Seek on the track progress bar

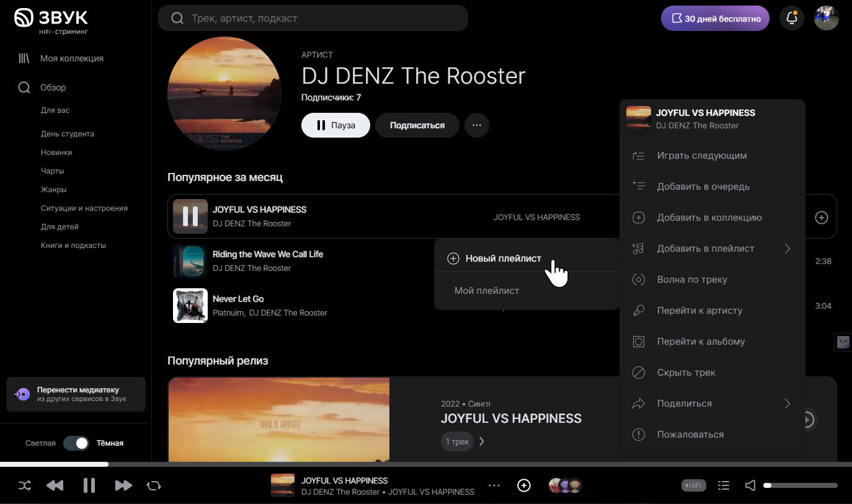click(426, 464)
